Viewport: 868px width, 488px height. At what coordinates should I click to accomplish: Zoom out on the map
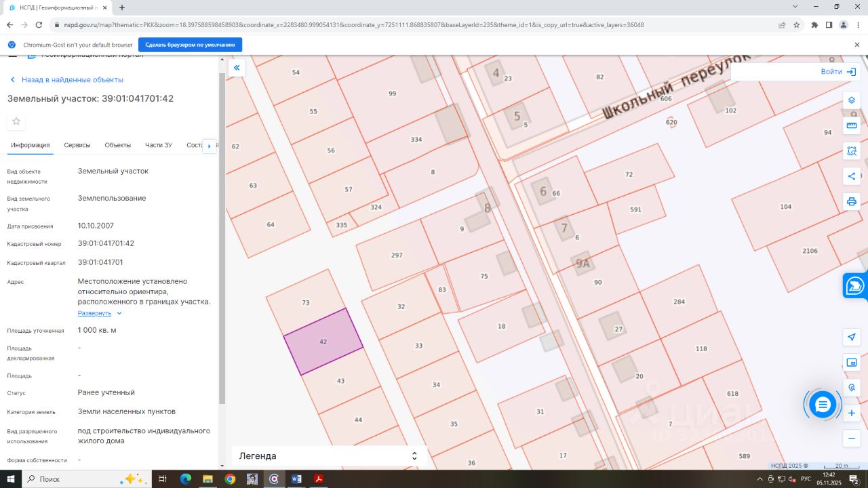coord(852,439)
